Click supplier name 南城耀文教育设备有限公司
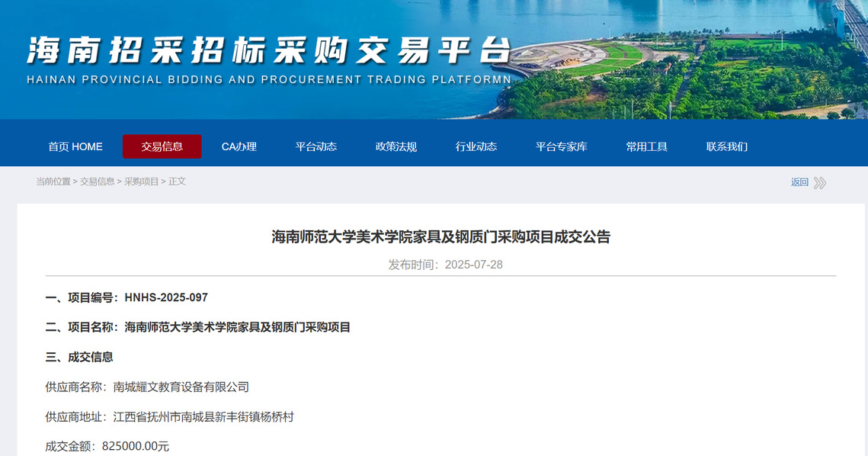868x456 pixels. pos(181,387)
